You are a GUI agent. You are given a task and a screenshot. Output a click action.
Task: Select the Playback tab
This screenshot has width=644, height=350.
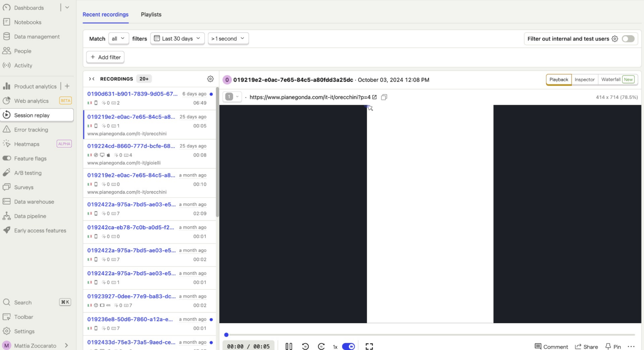[559, 80]
